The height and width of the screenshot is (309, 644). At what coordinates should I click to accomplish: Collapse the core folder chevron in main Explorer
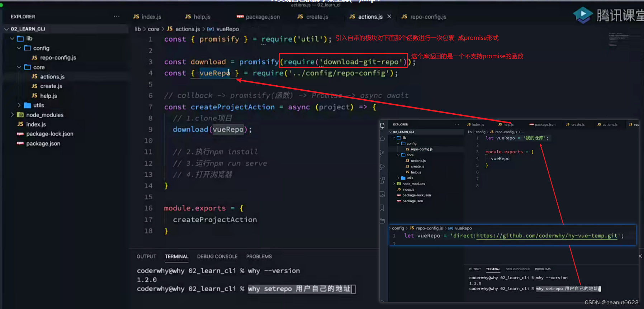pyautogui.click(x=19, y=67)
